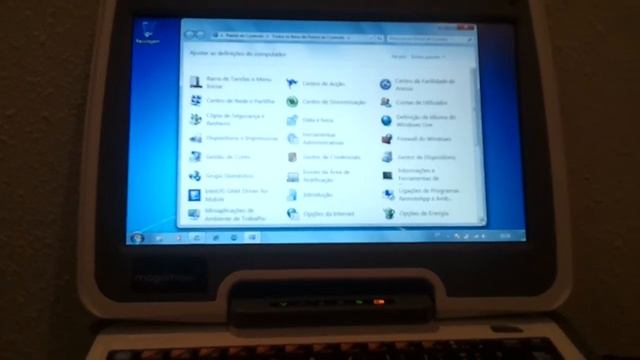
Task: Open the Opções de Energia icon
Action: click(x=389, y=213)
